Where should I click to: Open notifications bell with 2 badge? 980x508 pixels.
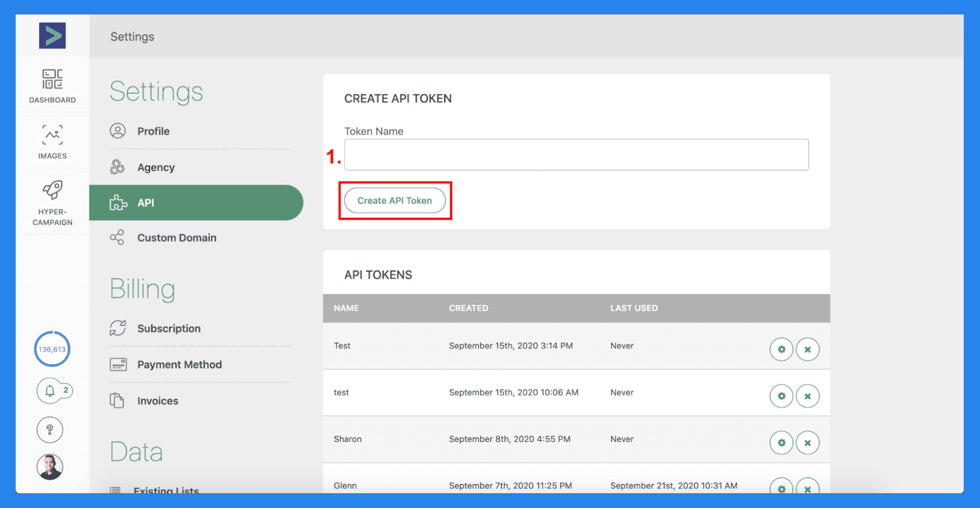(55, 390)
